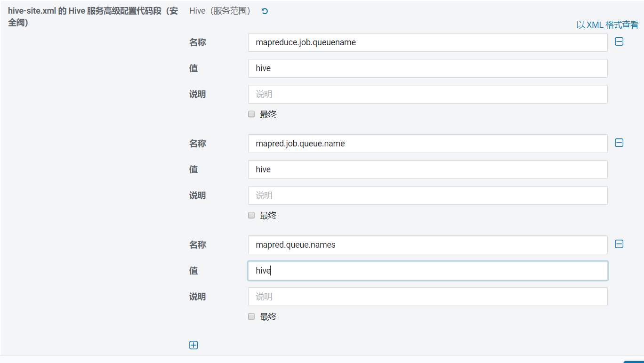Edit the name field mapred.job.queue.name
Viewport: 644px width, 363px height.
(427, 144)
